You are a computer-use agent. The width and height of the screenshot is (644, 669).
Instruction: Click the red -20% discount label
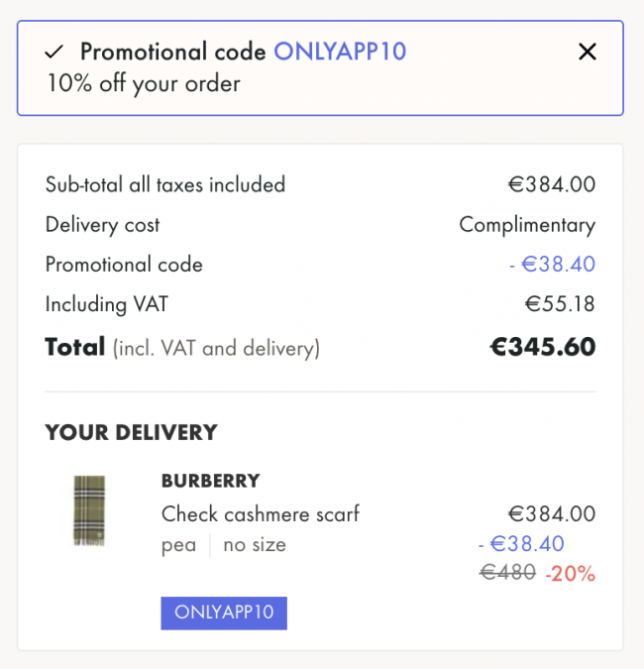(x=571, y=573)
